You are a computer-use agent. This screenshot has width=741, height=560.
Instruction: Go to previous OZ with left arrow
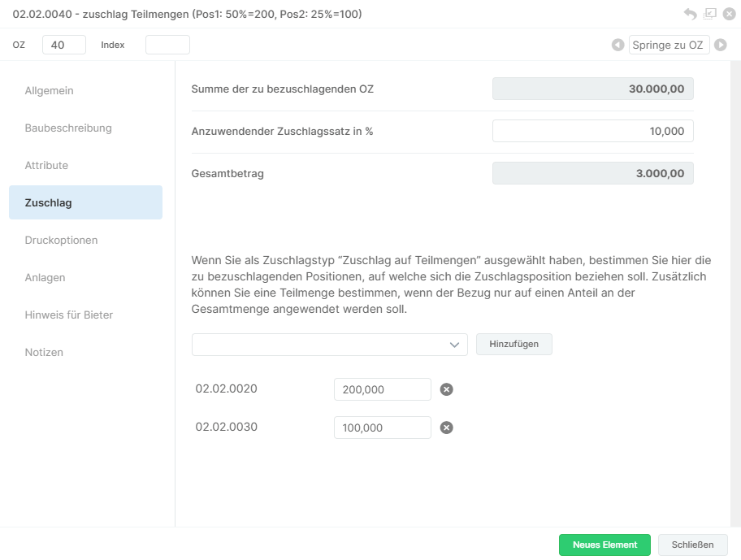pyautogui.click(x=617, y=45)
